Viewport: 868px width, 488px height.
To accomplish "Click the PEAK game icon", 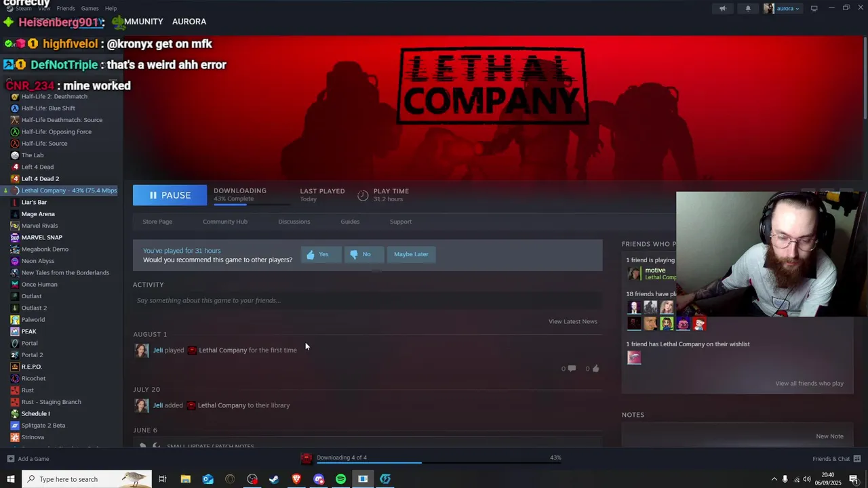I will 15,331.
